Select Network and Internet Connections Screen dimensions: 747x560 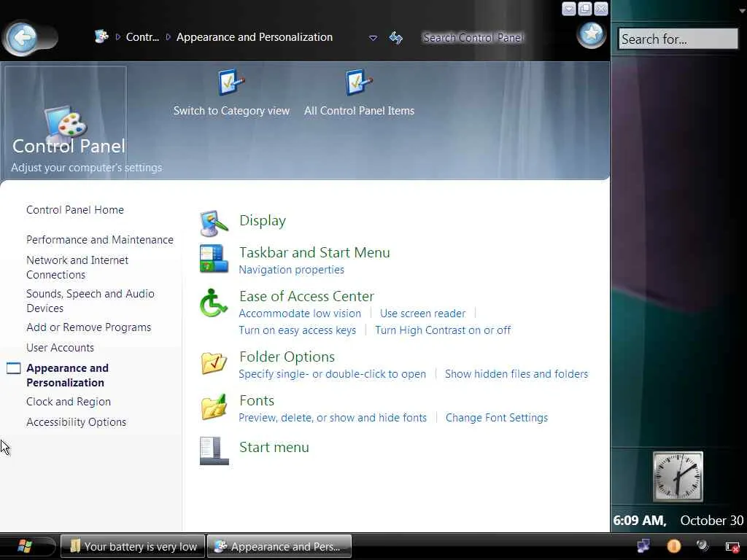(77, 267)
